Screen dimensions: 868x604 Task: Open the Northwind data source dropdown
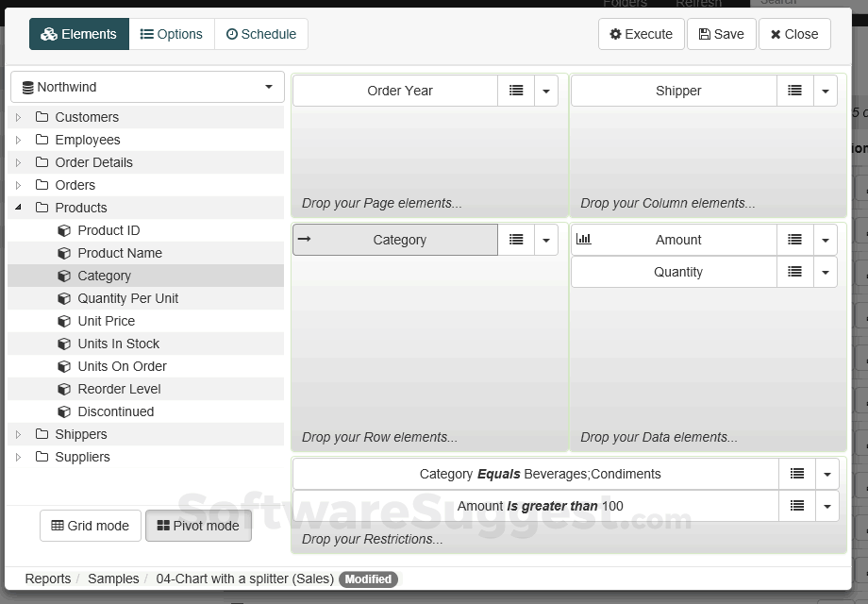[x=147, y=87]
